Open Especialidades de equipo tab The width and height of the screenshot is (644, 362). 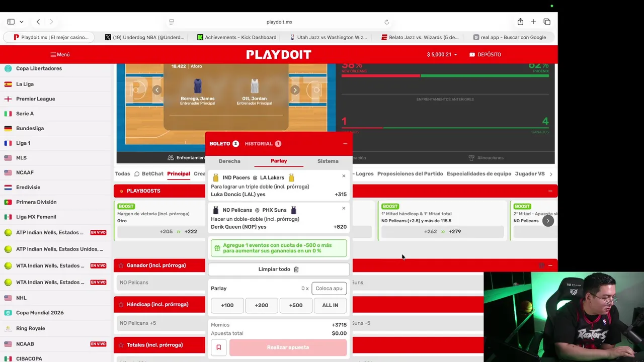tap(479, 174)
